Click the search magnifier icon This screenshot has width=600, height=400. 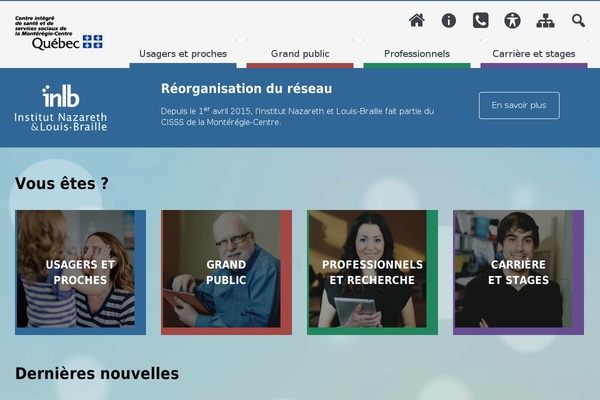[578, 20]
